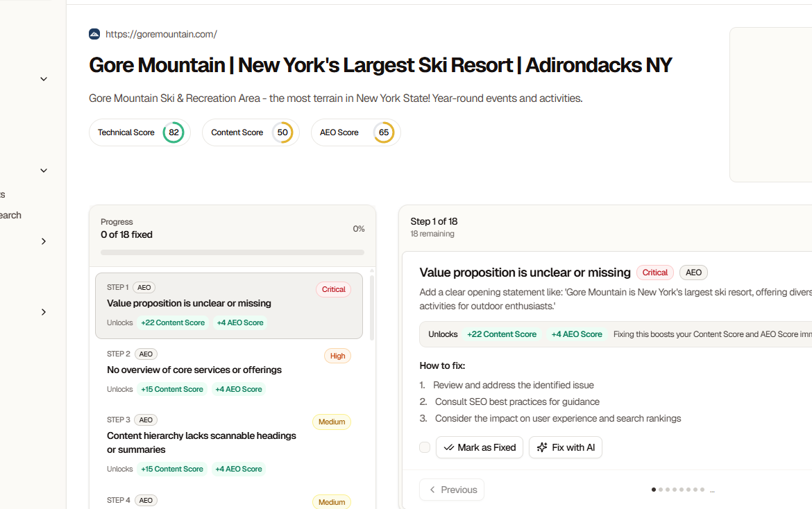
Task: Click the '0 of 18 fixed' progress text
Action: [127, 235]
